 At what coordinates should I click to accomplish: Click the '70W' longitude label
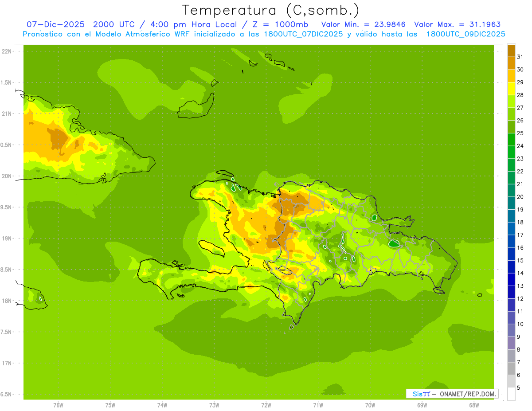click(370, 405)
